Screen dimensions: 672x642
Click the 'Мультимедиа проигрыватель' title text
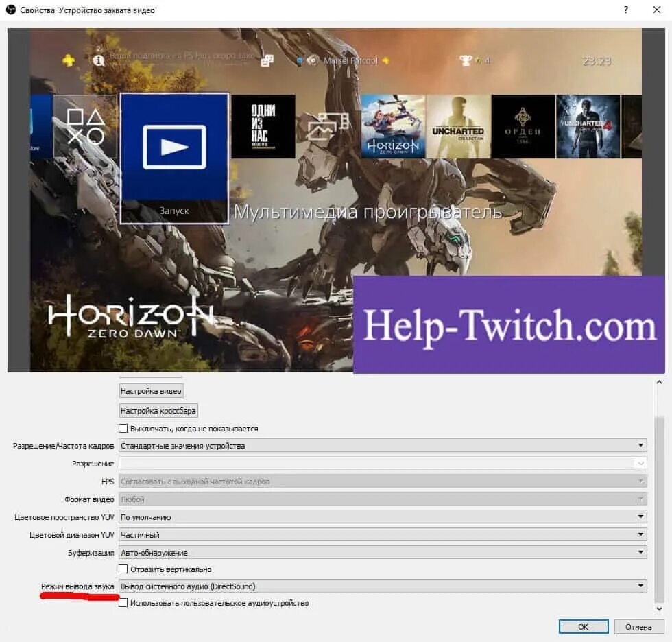[368, 212]
